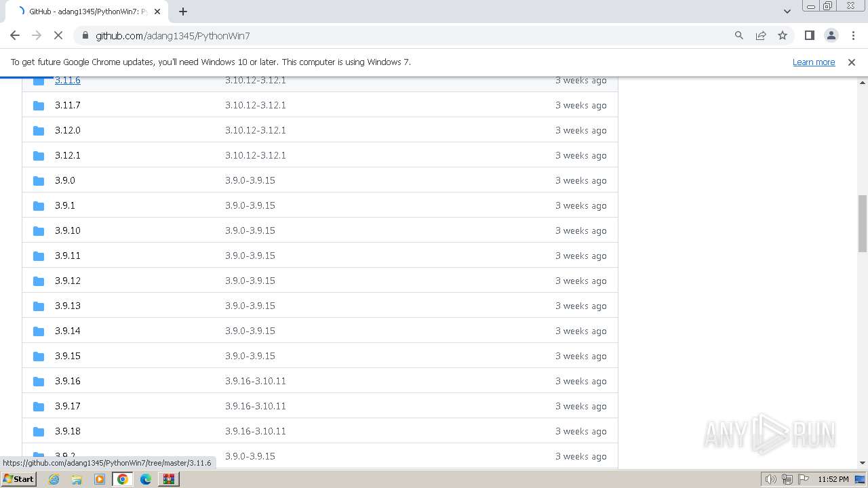Open the 3.12.0 folder
Image resolution: width=868 pixels, height=488 pixels.
point(68,130)
